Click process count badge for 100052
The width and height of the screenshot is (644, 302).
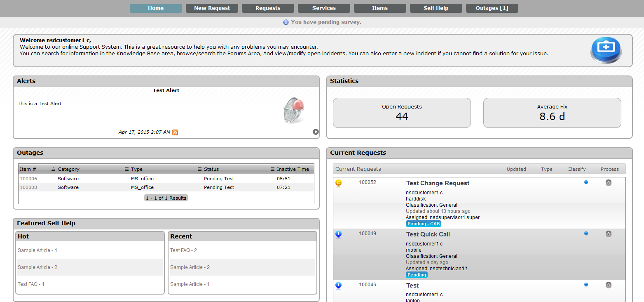pos(609,183)
